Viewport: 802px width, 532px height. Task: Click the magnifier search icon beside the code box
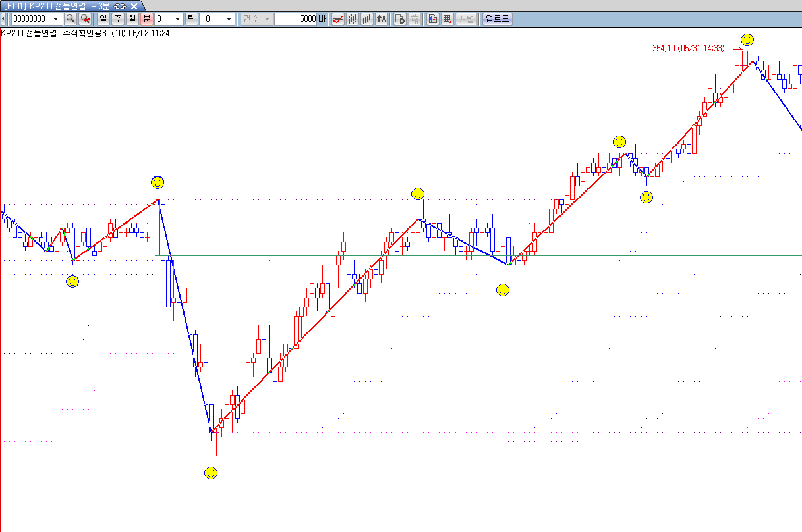click(x=71, y=19)
